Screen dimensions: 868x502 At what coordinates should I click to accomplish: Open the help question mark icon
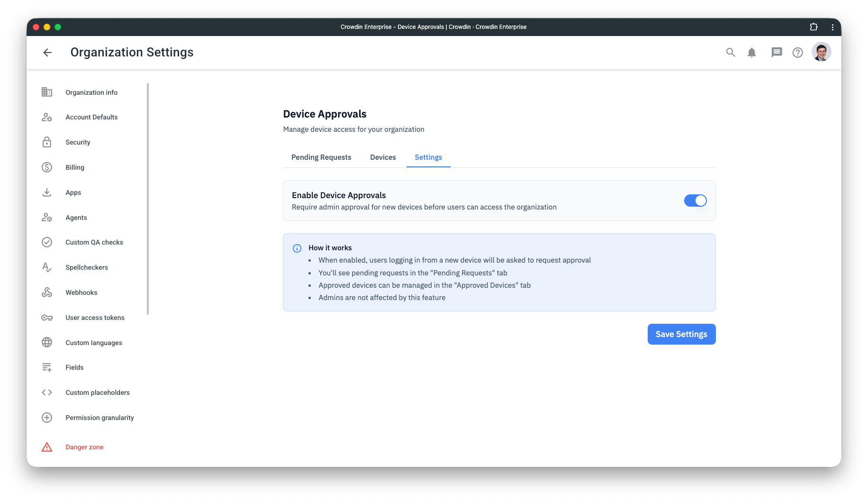point(798,53)
